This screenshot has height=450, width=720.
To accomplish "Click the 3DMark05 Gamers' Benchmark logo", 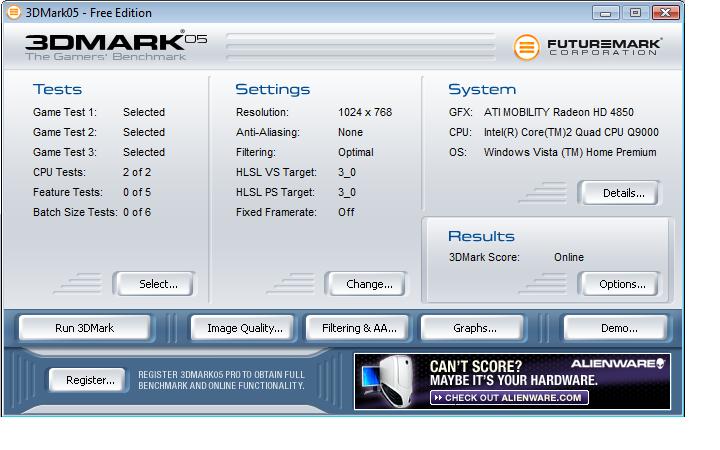I will [116, 46].
